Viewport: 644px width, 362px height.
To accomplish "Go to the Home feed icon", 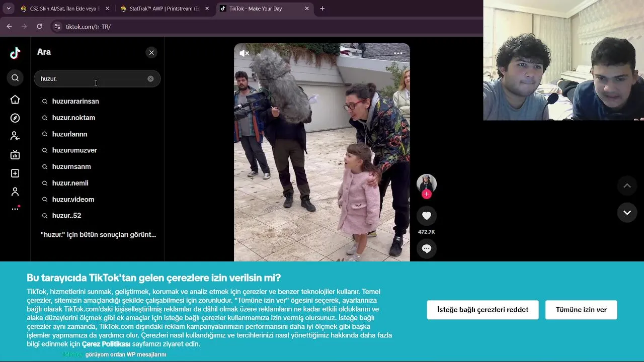I will [15, 100].
